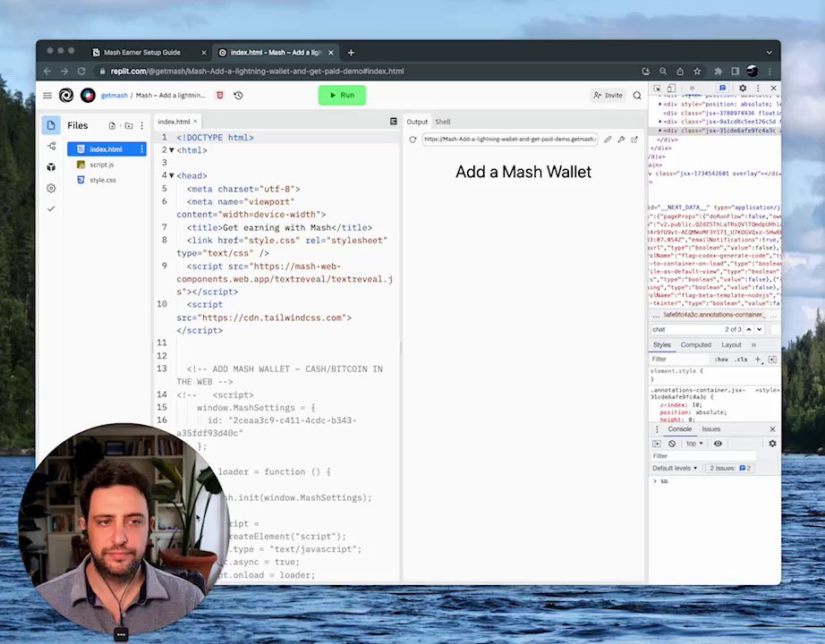This screenshot has height=644, width=825.
Task: Open preview in a new tab
Action: (x=634, y=140)
